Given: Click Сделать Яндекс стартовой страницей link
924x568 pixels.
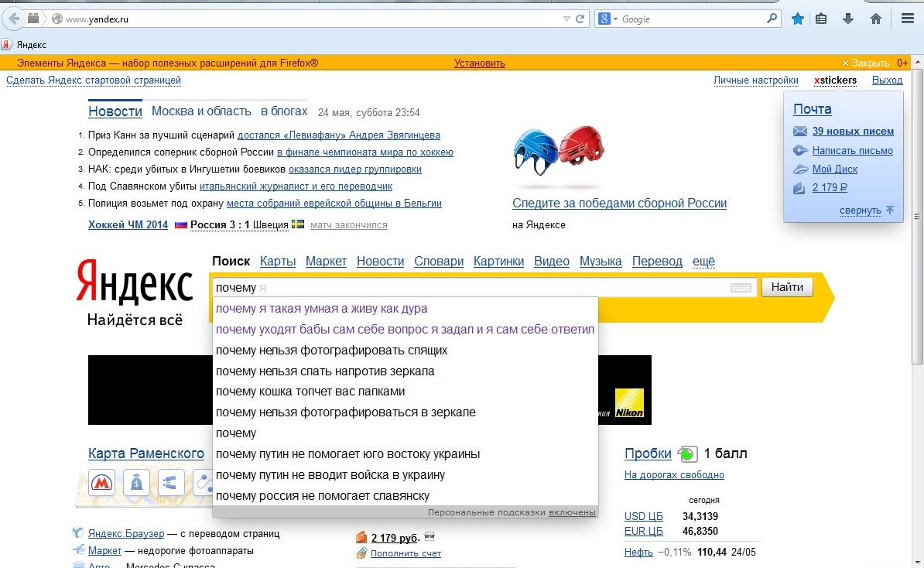Looking at the screenshot, I should click(x=94, y=80).
